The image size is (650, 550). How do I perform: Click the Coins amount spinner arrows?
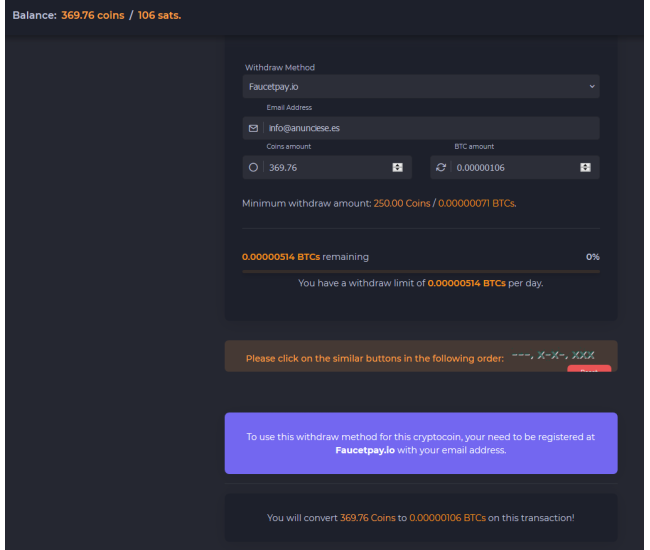[398, 167]
